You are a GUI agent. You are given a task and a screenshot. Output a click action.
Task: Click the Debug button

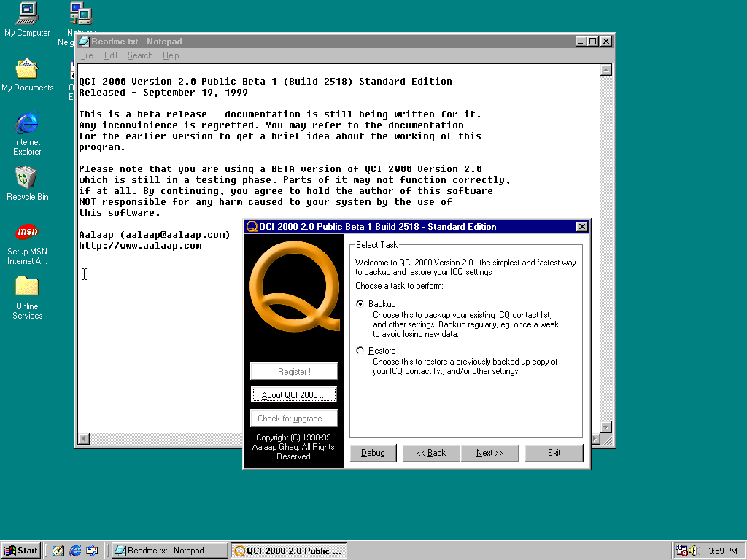[x=373, y=453]
